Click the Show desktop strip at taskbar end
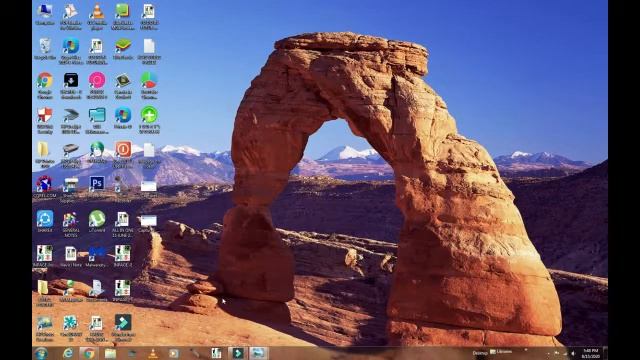This screenshot has width=640, height=360. pyautogui.click(x=605, y=353)
